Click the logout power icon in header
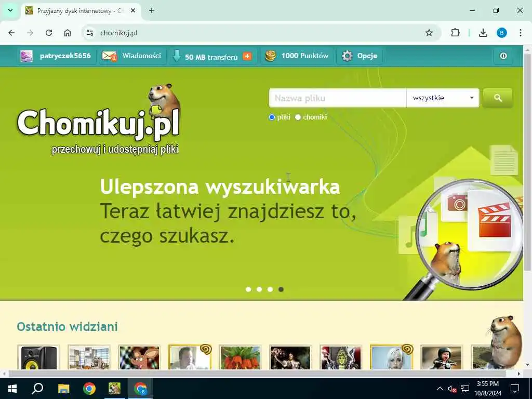This screenshot has width=532, height=399. coord(503,56)
